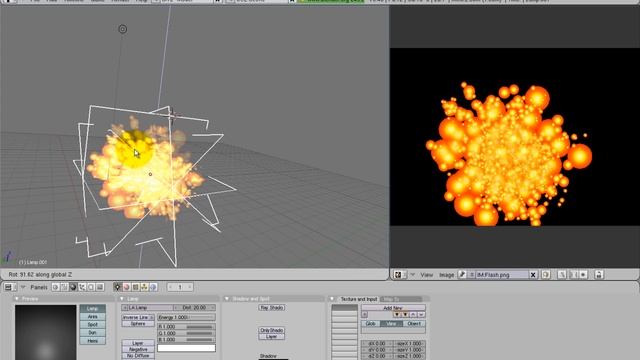The height and width of the screenshot is (360, 640).
Task: Click the Dist: 20.00 number field
Action: [x=195, y=308]
